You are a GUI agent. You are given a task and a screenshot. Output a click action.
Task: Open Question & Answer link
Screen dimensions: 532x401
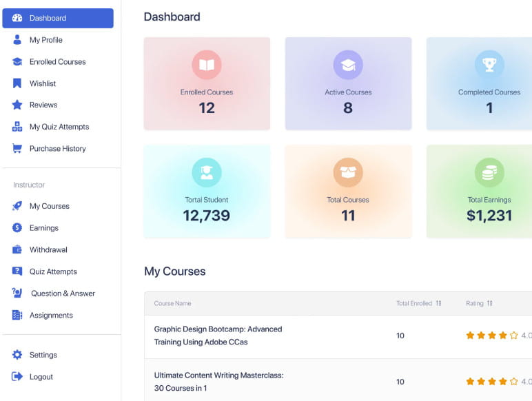coord(63,294)
